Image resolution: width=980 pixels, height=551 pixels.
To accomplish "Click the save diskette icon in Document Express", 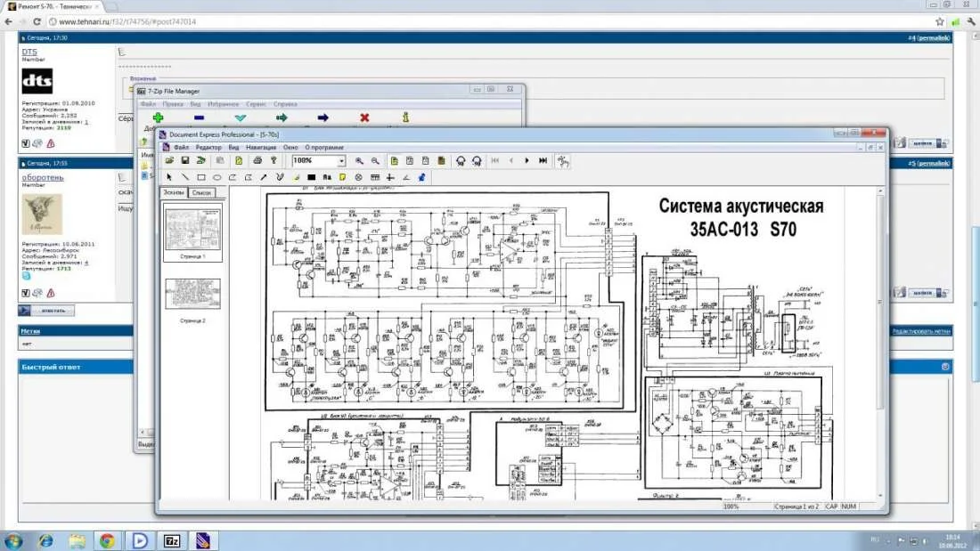I will point(185,160).
